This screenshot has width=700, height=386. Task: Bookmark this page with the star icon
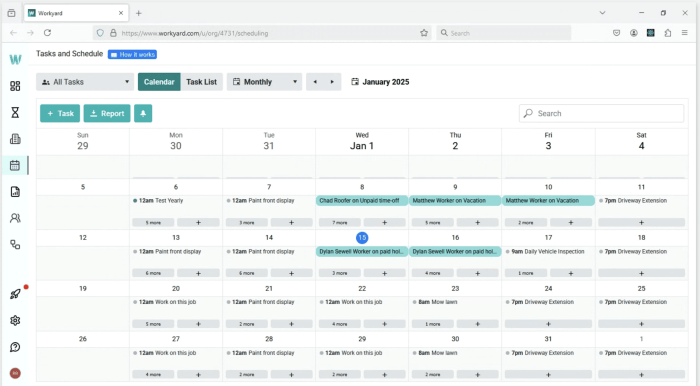424,33
